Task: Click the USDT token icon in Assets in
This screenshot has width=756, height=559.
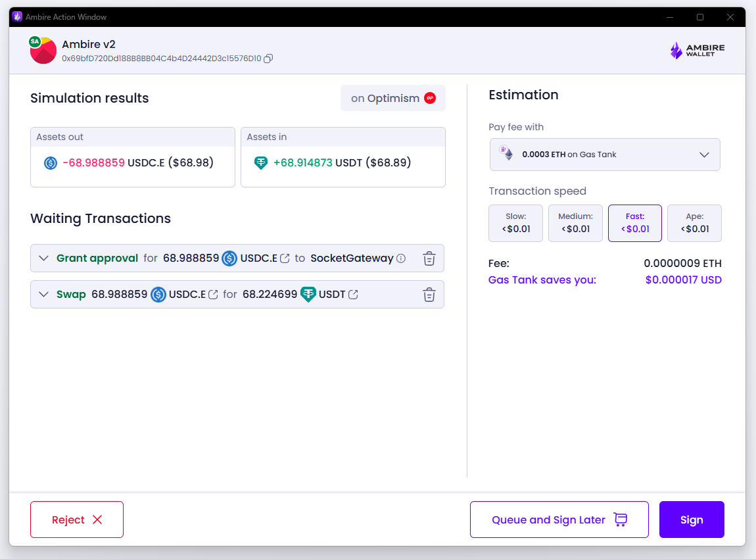Action: 261,162
